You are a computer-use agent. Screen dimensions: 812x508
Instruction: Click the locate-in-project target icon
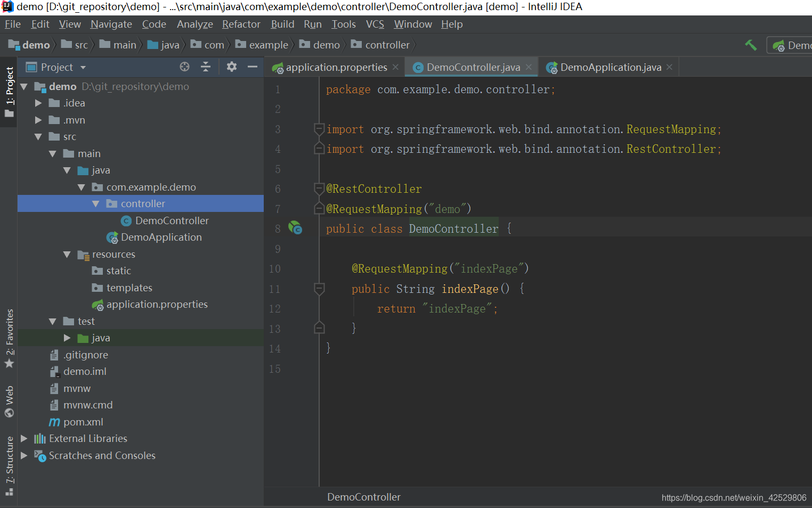184,67
